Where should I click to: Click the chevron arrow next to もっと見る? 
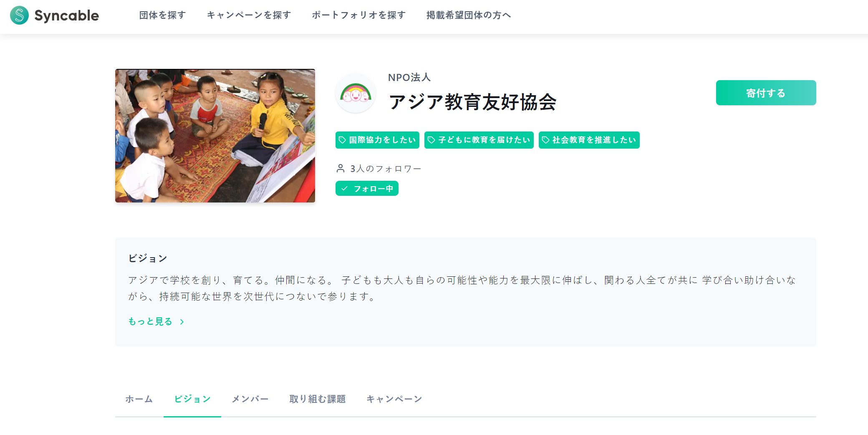tap(182, 322)
